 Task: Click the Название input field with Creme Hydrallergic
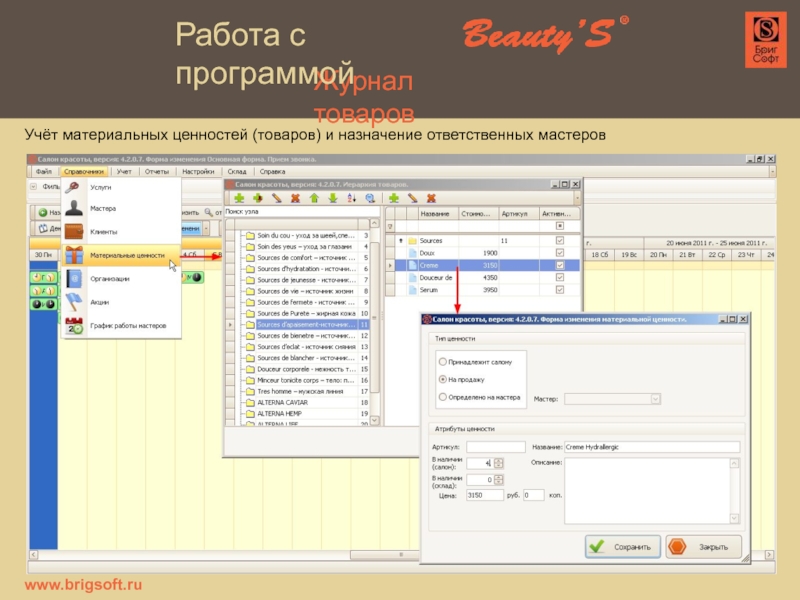tap(652, 447)
